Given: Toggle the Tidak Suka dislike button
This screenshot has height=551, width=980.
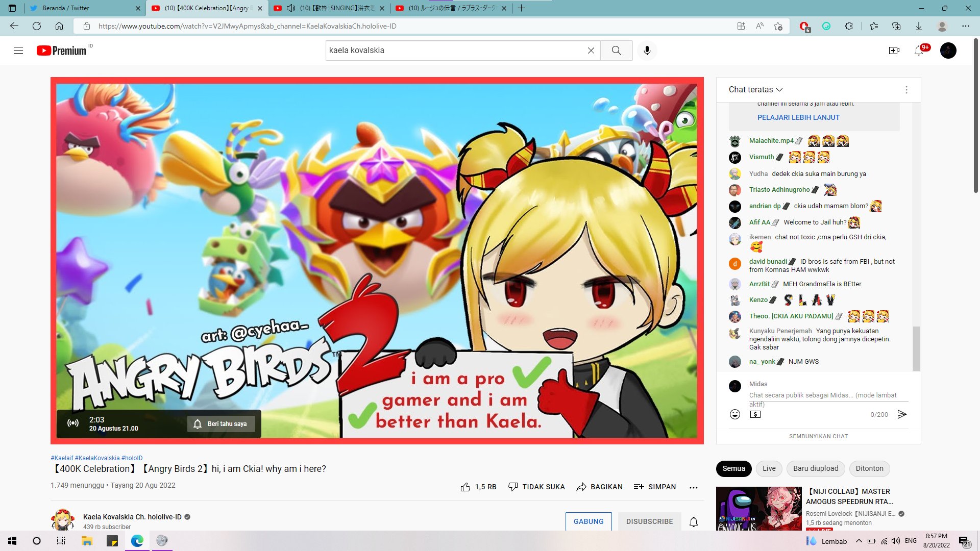Looking at the screenshot, I should [x=536, y=487].
